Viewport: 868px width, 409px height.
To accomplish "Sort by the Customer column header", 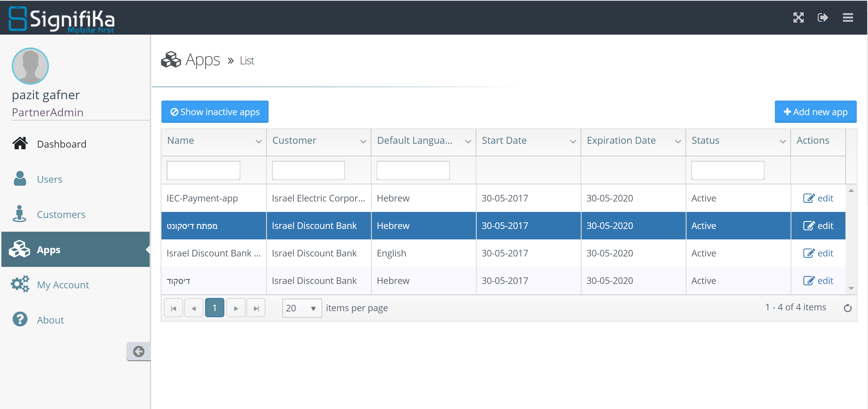I will [x=294, y=140].
